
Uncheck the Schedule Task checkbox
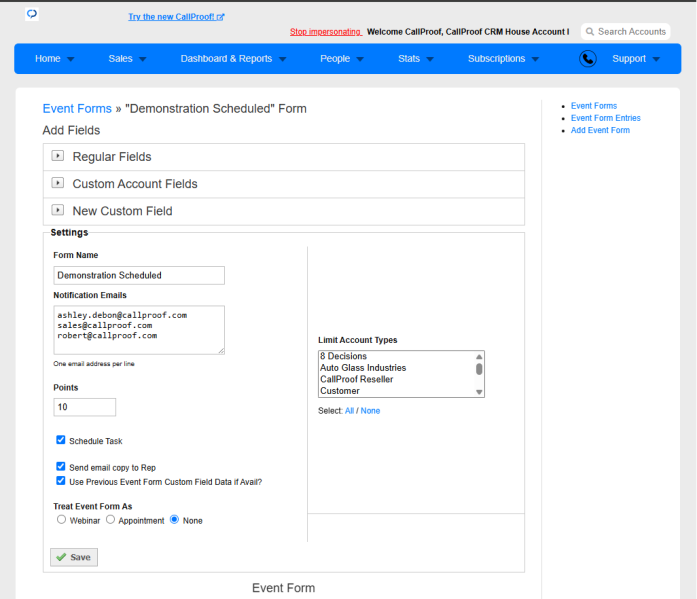(x=61, y=440)
